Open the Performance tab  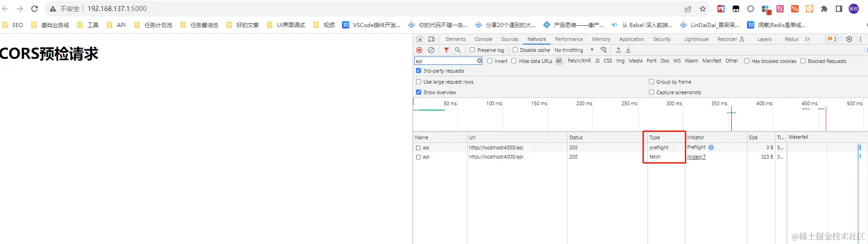click(x=569, y=39)
